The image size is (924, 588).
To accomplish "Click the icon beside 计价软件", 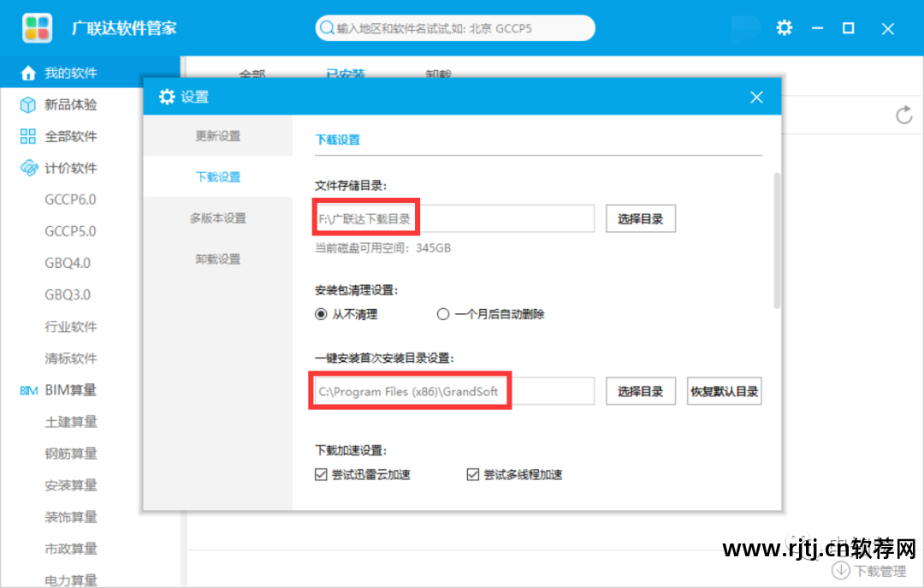I will [x=28, y=168].
